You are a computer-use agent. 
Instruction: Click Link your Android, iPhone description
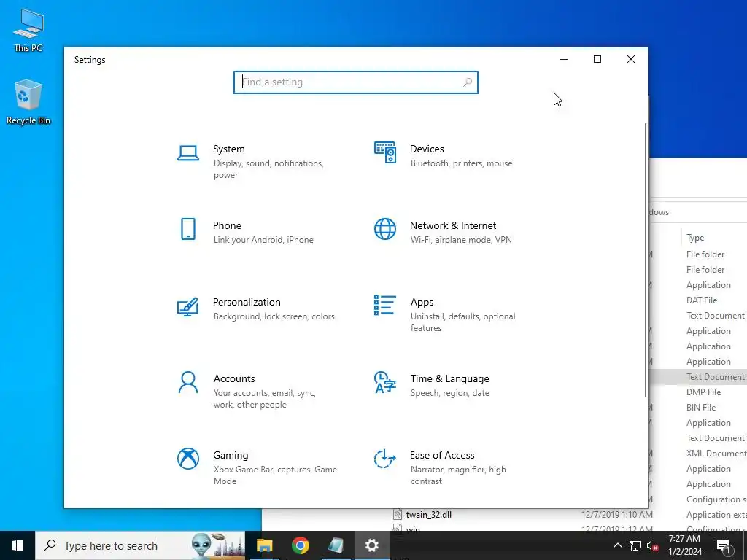pyautogui.click(x=263, y=240)
